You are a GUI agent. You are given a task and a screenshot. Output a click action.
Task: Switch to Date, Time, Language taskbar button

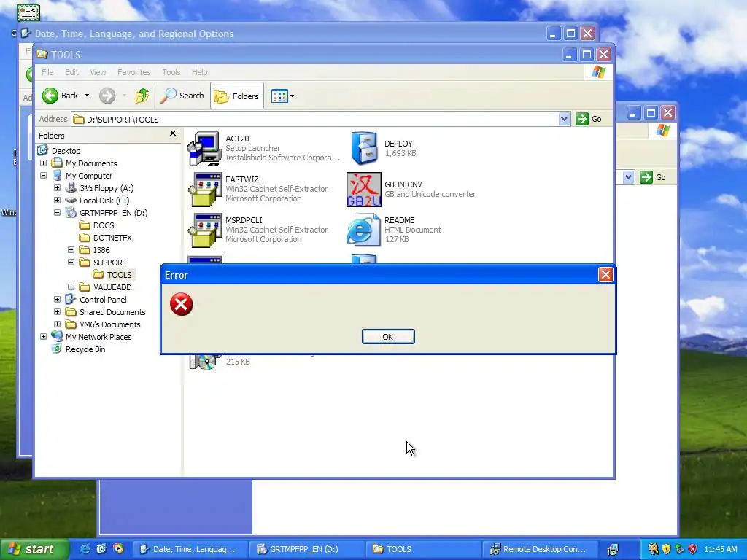click(189, 549)
